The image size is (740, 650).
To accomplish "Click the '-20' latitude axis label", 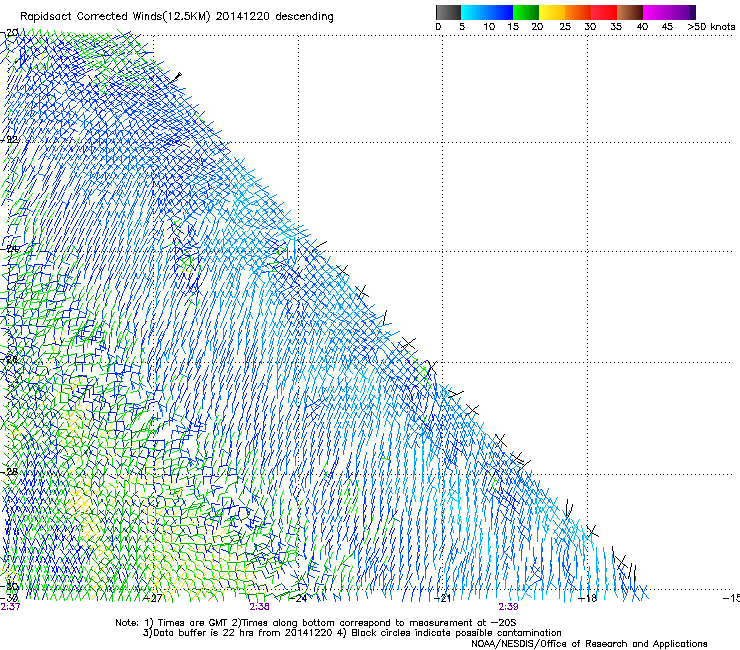I will point(9,33).
